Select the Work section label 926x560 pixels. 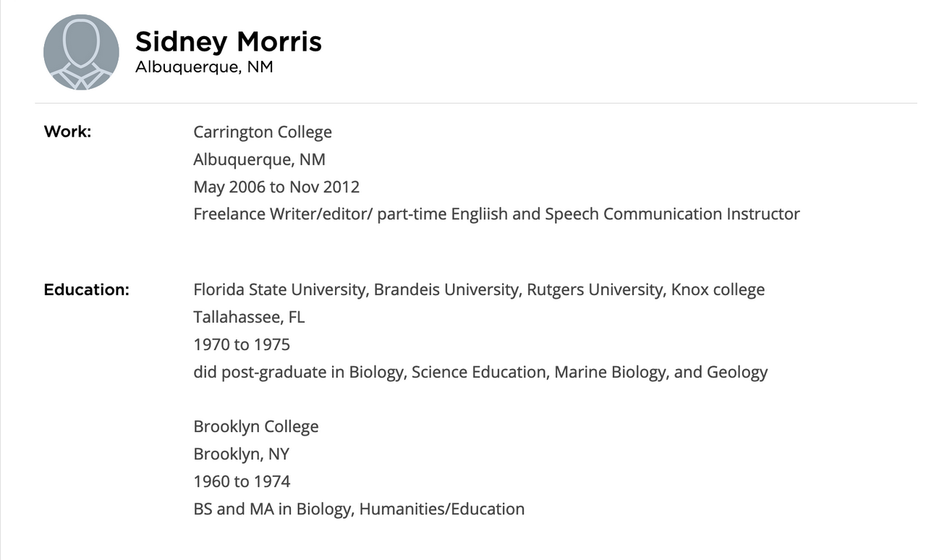[67, 132]
